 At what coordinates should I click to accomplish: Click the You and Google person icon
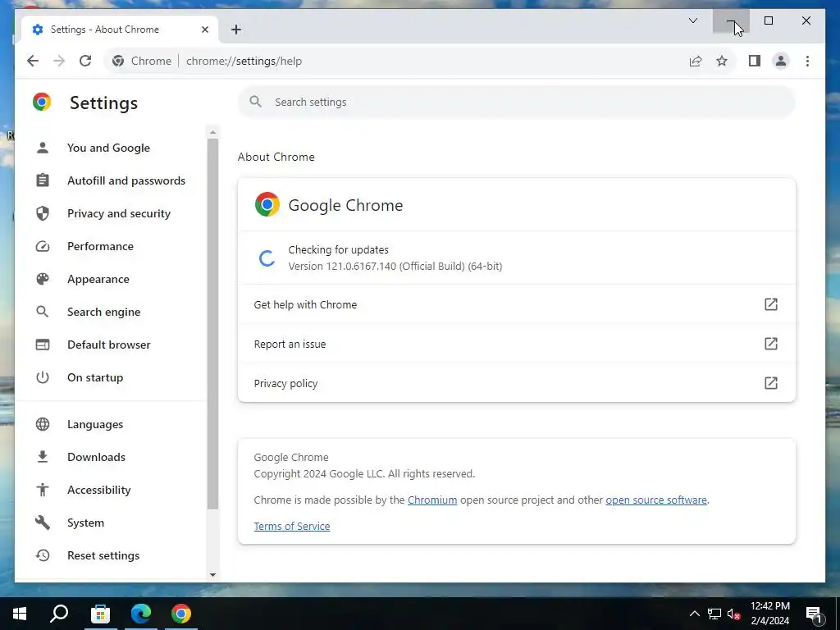click(43, 148)
